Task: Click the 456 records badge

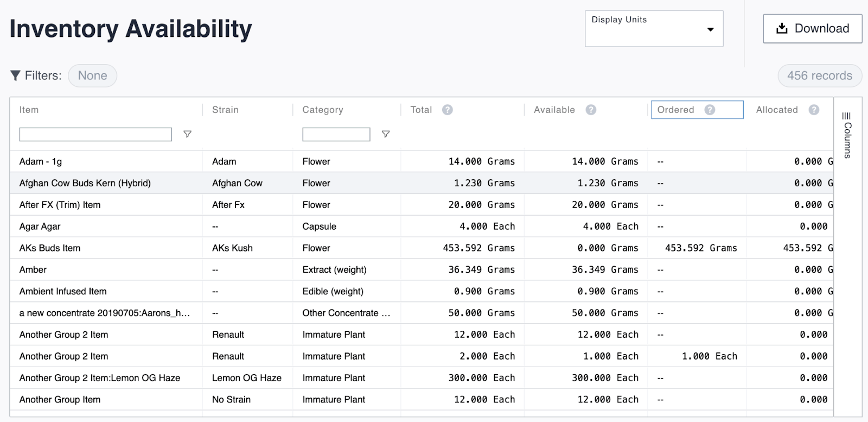Action: click(x=819, y=75)
